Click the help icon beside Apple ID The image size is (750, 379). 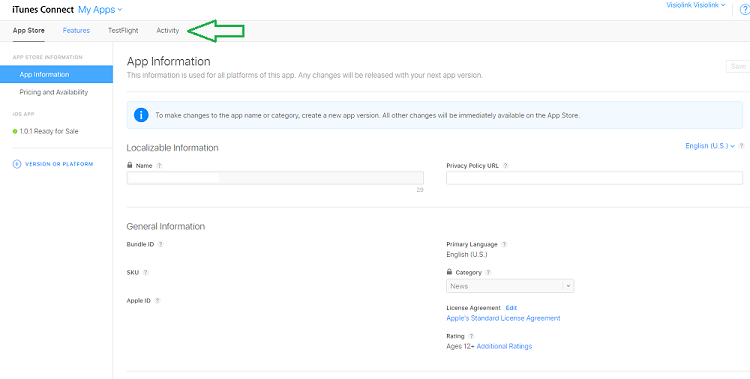(157, 301)
